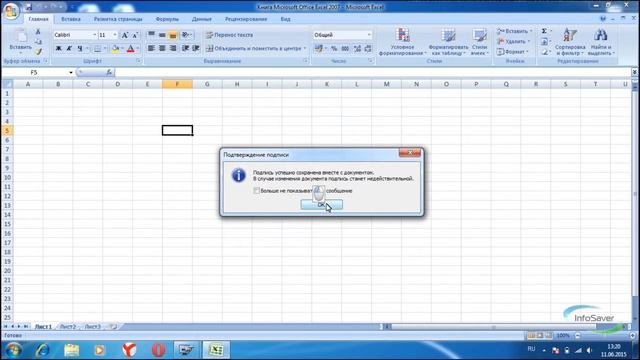
Task: Click the Вставить cells button
Action: (514, 31)
